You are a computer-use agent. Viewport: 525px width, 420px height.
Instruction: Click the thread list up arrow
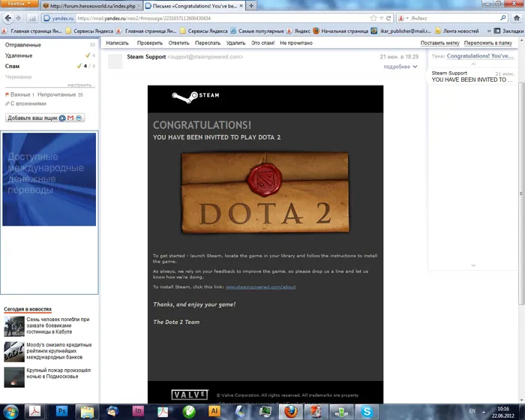(x=473, y=64)
